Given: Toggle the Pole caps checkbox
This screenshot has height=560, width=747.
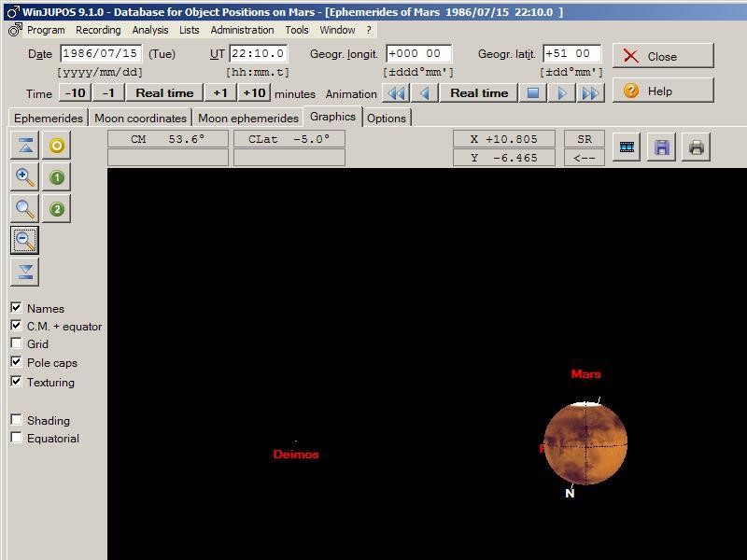Looking at the screenshot, I should (16, 362).
